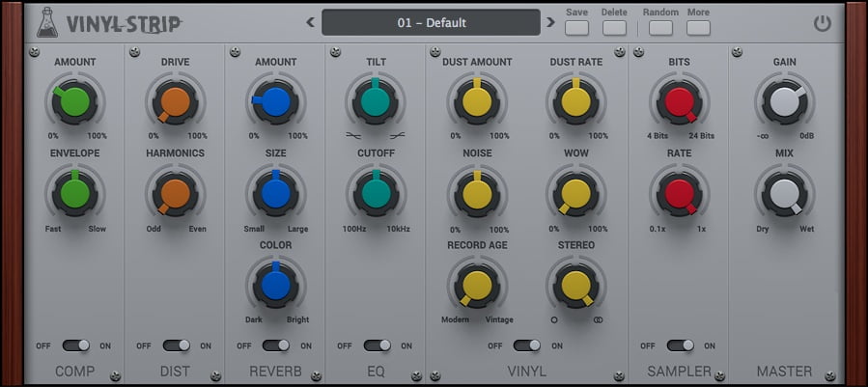Open the More menu button
Image resolution: width=868 pixels, height=387 pixels.
point(698,28)
